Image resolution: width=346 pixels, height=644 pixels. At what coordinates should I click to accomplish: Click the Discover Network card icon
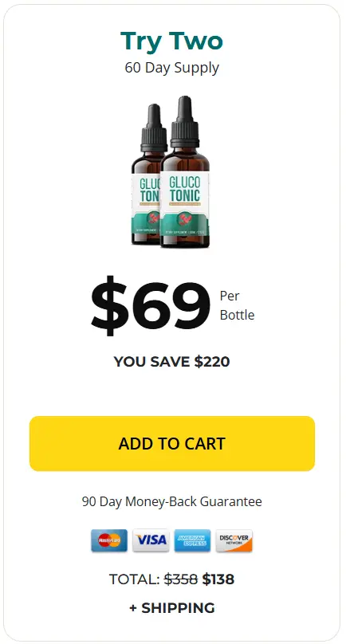(x=234, y=540)
